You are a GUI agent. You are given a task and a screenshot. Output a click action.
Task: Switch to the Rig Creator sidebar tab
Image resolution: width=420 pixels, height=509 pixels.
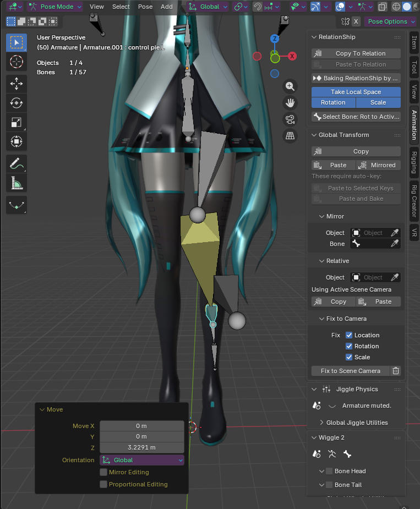coord(414,201)
